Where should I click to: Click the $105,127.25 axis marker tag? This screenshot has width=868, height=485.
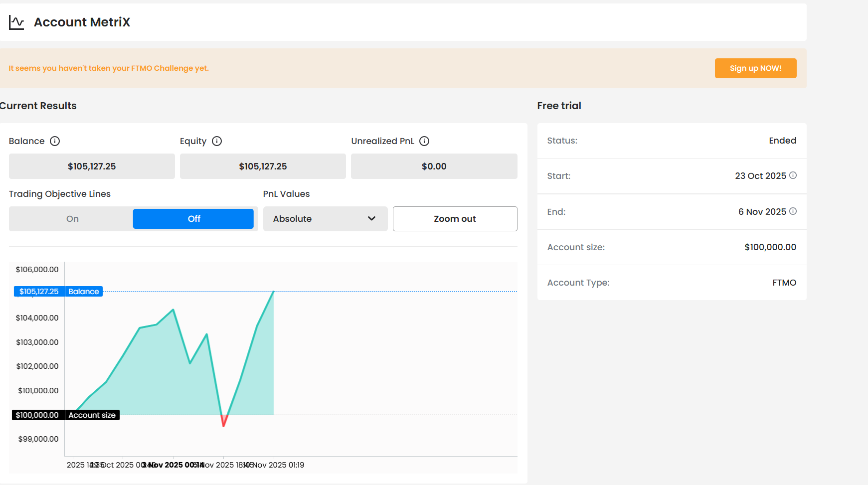pyautogui.click(x=39, y=292)
